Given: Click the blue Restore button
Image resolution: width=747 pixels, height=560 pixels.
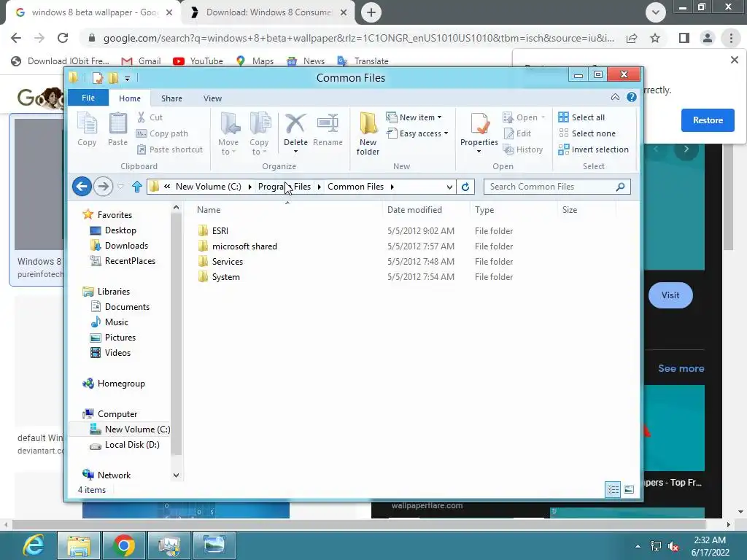Looking at the screenshot, I should [708, 120].
